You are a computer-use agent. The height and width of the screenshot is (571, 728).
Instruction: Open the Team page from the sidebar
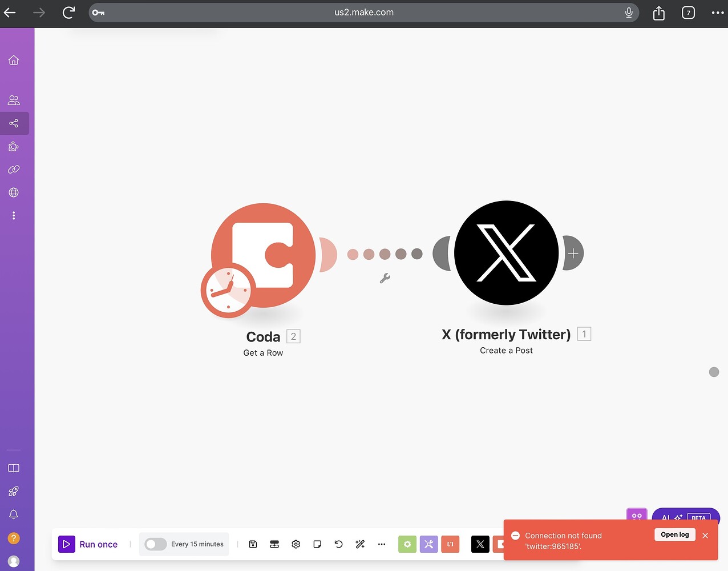point(14,100)
